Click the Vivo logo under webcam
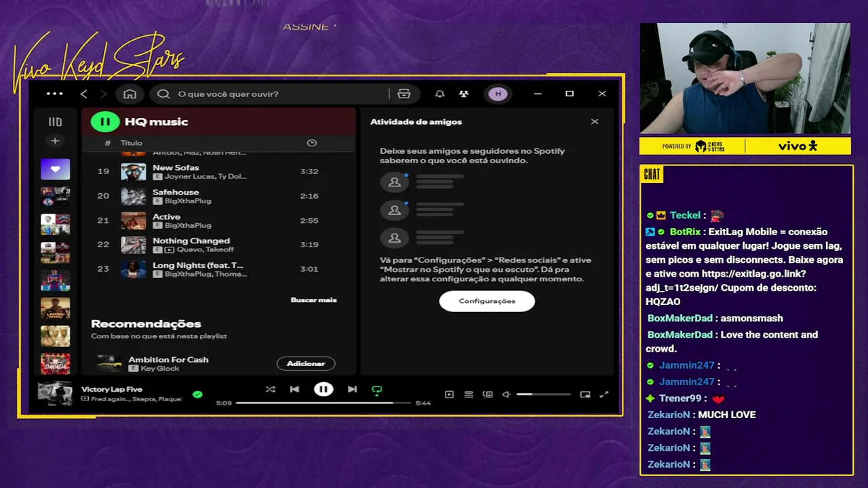 click(797, 146)
